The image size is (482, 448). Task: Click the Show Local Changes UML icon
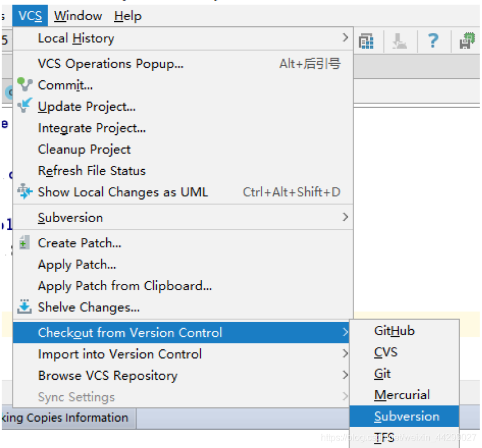(x=25, y=192)
